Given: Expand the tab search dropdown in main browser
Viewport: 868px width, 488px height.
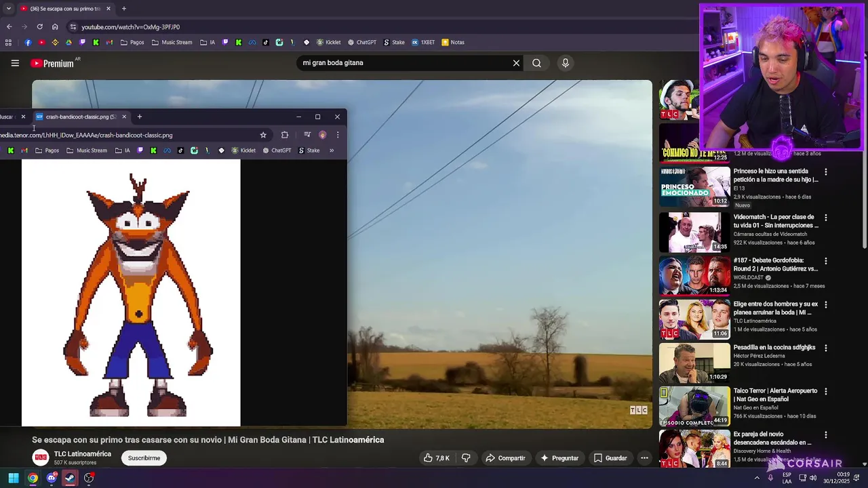Looking at the screenshot, I should tap(8, 9).
